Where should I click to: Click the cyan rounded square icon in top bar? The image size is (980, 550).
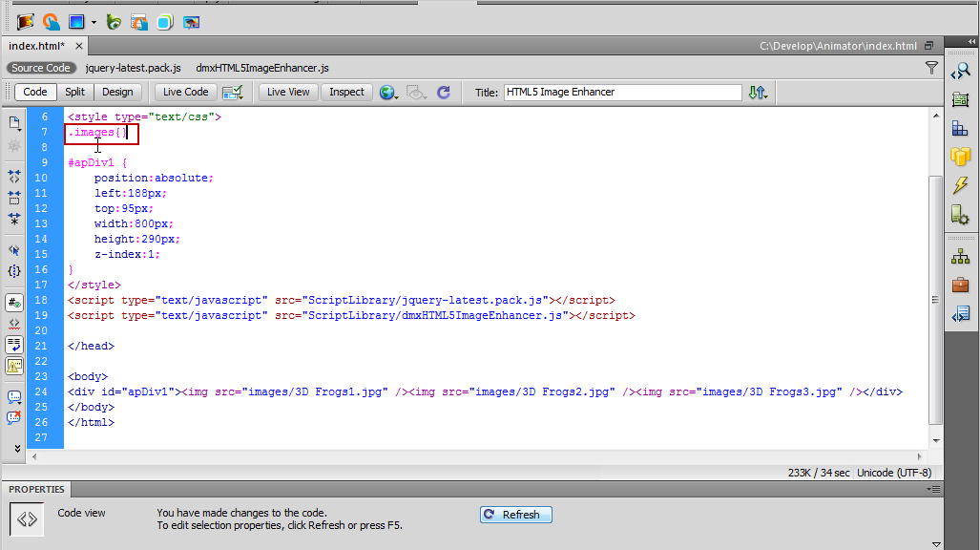pos(165,23)
